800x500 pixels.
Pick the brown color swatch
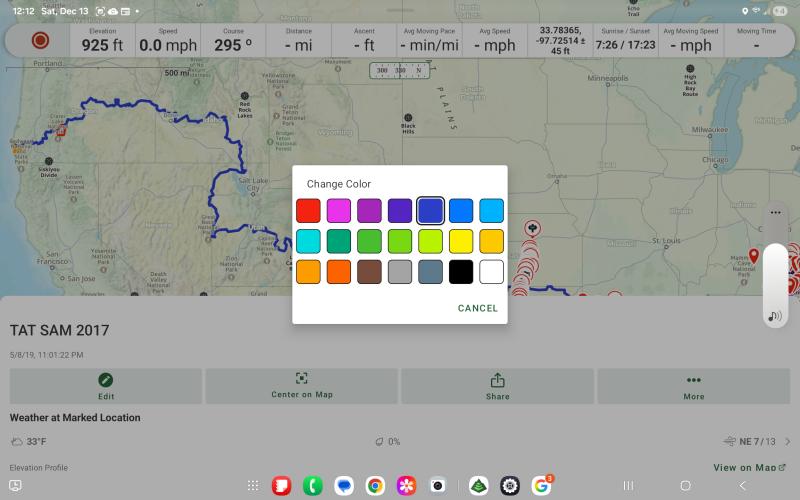point(369,272)
